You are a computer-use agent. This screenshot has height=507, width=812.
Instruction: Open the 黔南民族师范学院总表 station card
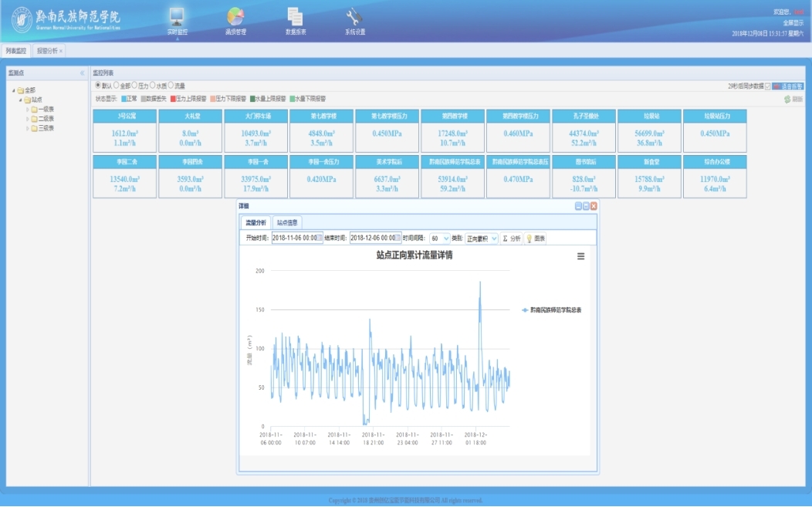(x=452, y=176)
